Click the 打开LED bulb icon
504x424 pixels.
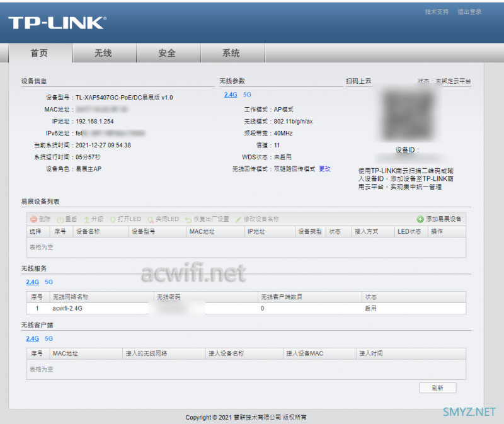(113, 219)
